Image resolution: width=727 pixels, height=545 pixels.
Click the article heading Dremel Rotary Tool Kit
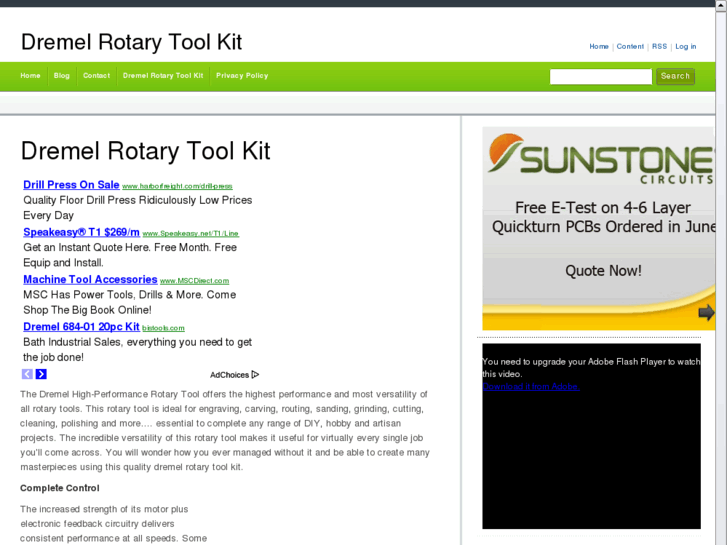point(146,151)
